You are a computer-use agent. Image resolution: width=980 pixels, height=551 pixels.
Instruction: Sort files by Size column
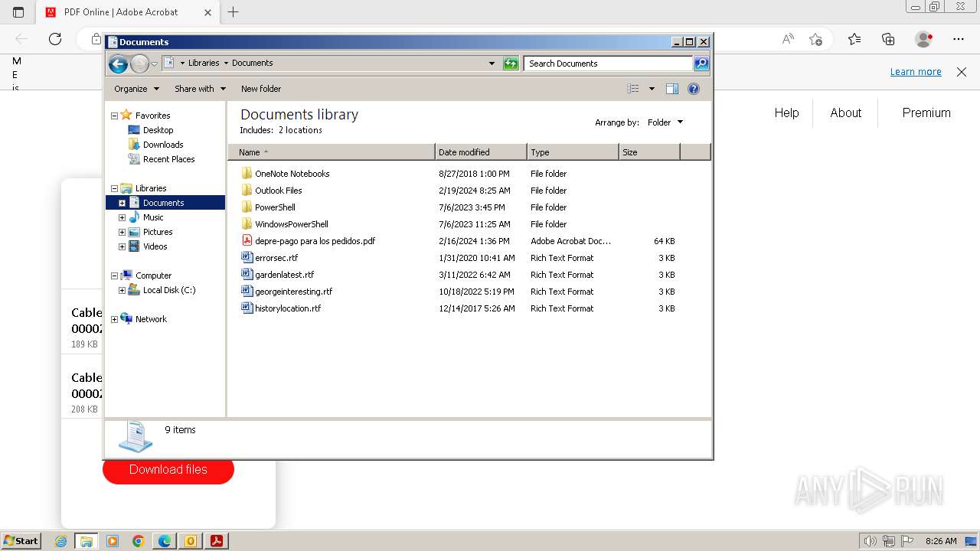pos(649,152)
